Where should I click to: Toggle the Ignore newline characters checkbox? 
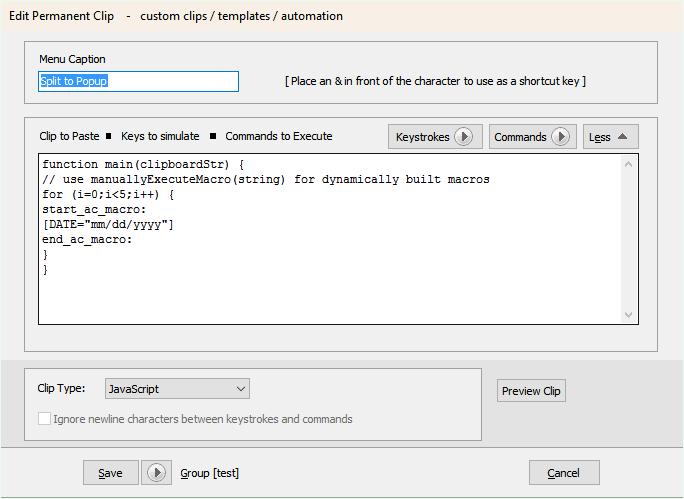click(45, 419)
